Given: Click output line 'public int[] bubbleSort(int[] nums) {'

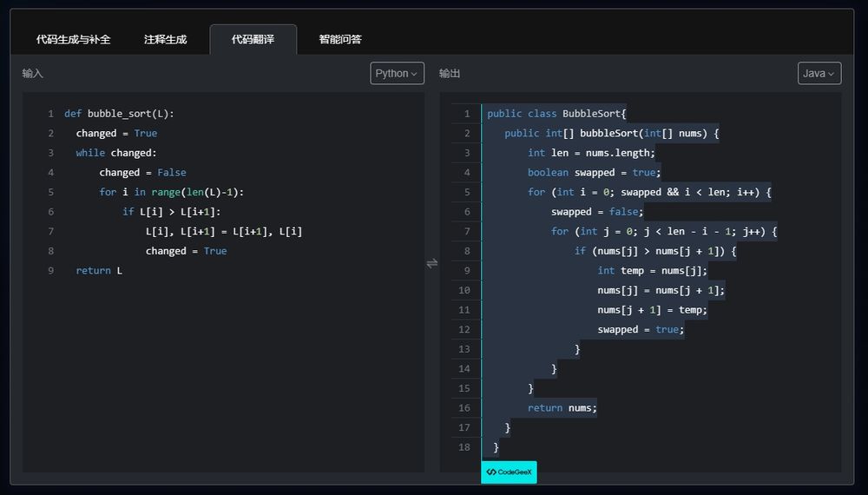Looking at the screenshot, I should pyautogui.click(x=612, y=134).
